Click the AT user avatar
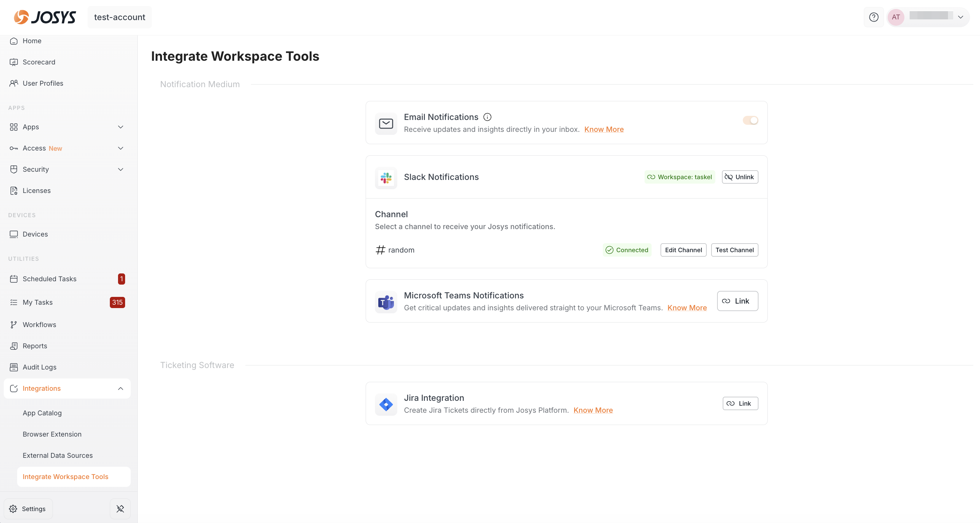The height and width of the screenshot is (523, 980). click(x=895, y=17)
